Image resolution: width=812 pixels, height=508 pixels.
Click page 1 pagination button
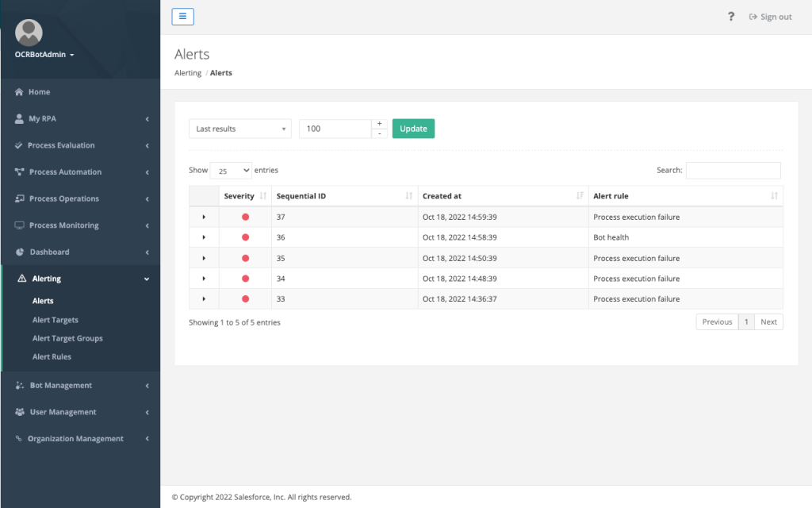746,322
